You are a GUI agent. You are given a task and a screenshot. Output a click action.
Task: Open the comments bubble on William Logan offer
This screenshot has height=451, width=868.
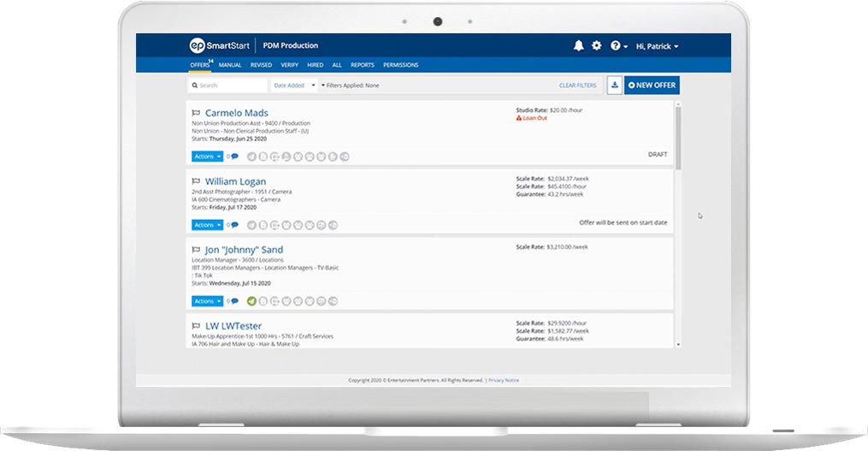point(234,225)
